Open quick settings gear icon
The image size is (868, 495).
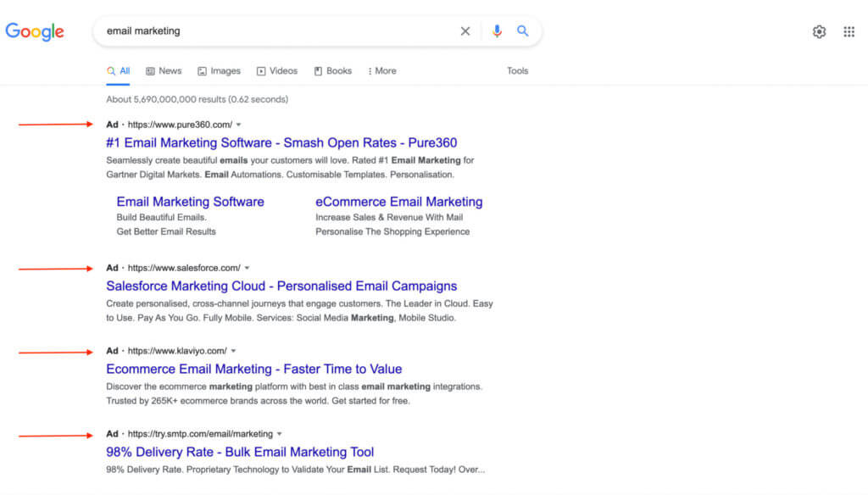[x=819, y=31]
